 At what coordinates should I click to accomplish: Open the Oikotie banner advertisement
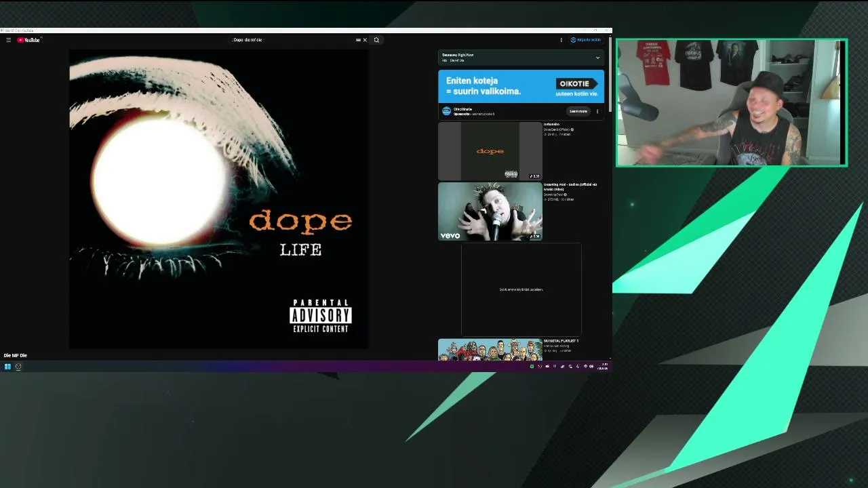pyautogui.click(x=521, y=86)
